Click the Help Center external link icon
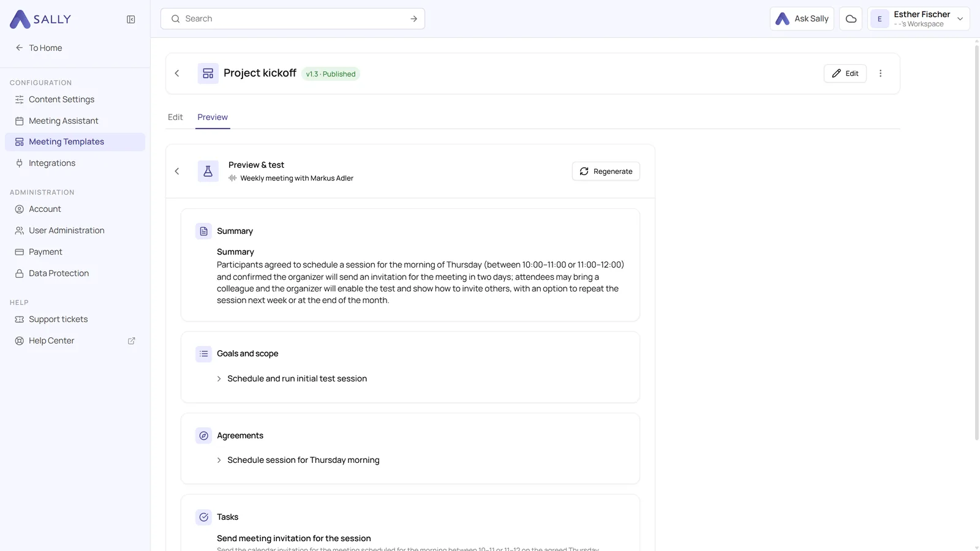Viewport: 980px width, 551px height. pos(131,341)
